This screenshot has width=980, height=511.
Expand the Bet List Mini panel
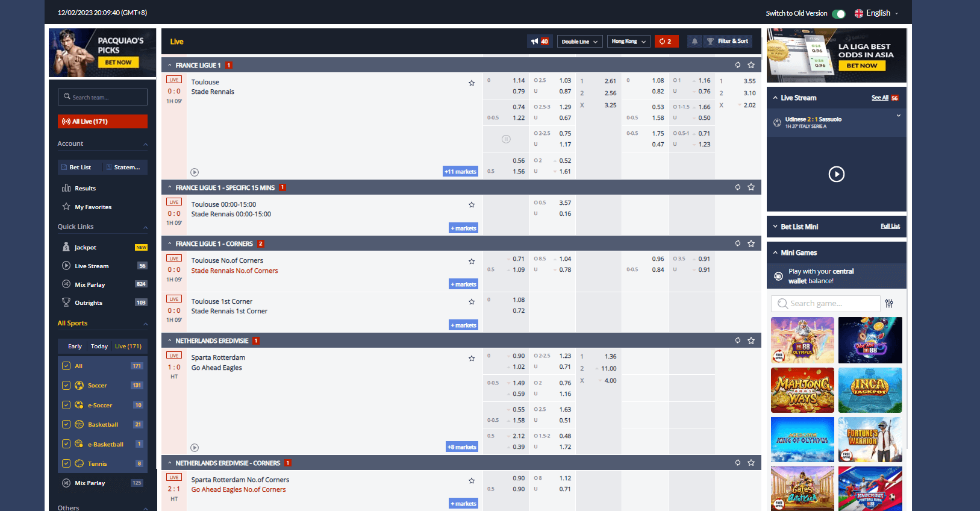[775, 227]
